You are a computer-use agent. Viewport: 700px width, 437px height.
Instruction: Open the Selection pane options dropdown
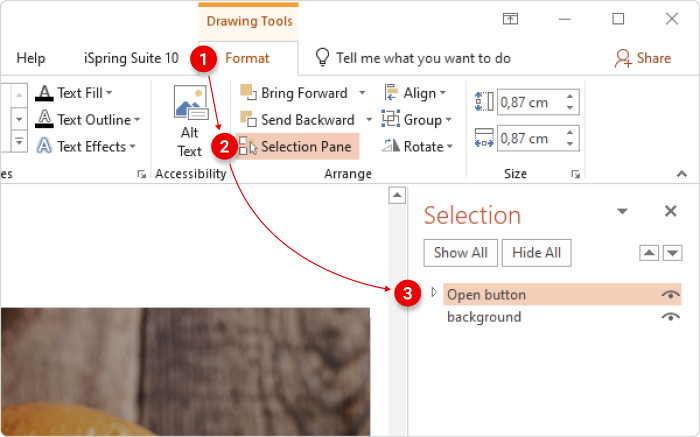[622, 211]
